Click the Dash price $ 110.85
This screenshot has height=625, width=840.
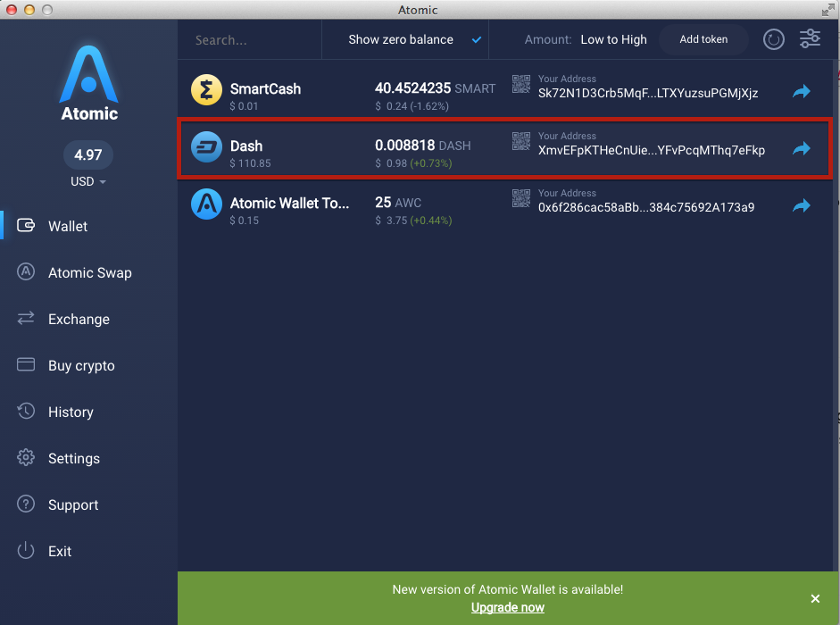250,163
